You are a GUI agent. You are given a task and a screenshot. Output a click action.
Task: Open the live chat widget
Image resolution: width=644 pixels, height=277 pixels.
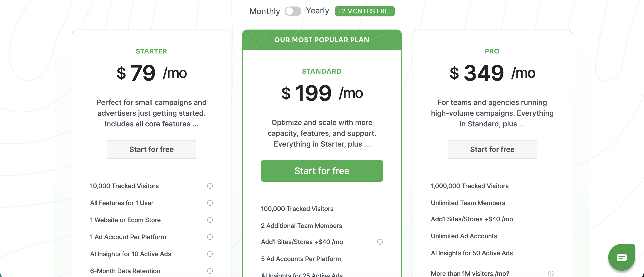click(621, 257)
